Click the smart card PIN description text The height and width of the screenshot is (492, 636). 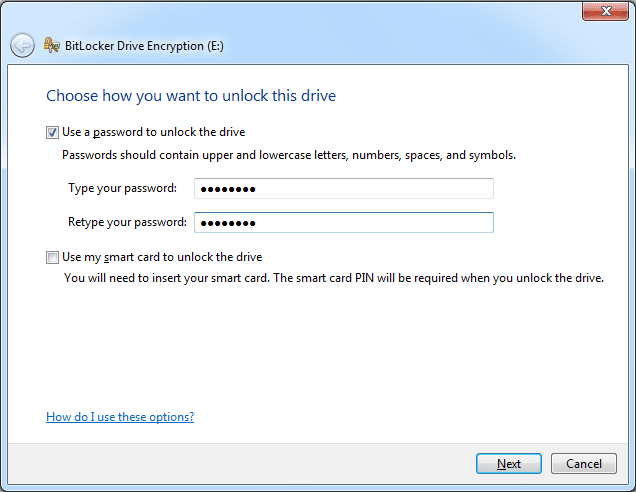pos(334,278)
